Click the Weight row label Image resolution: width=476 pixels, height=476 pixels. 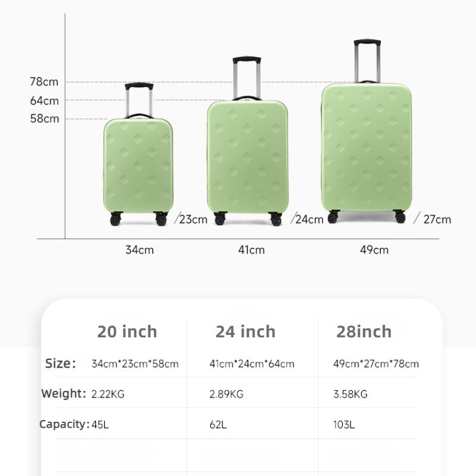(64, 394)
